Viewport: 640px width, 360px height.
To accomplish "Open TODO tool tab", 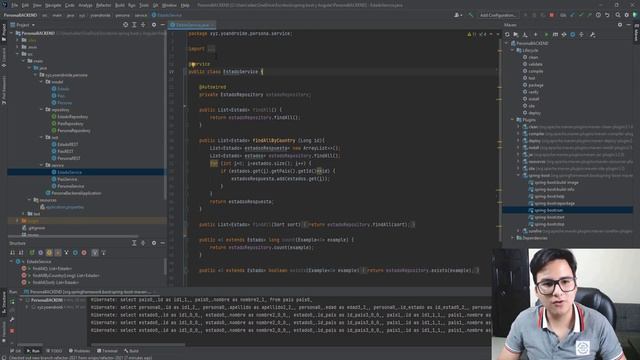I will click(54, 351).
